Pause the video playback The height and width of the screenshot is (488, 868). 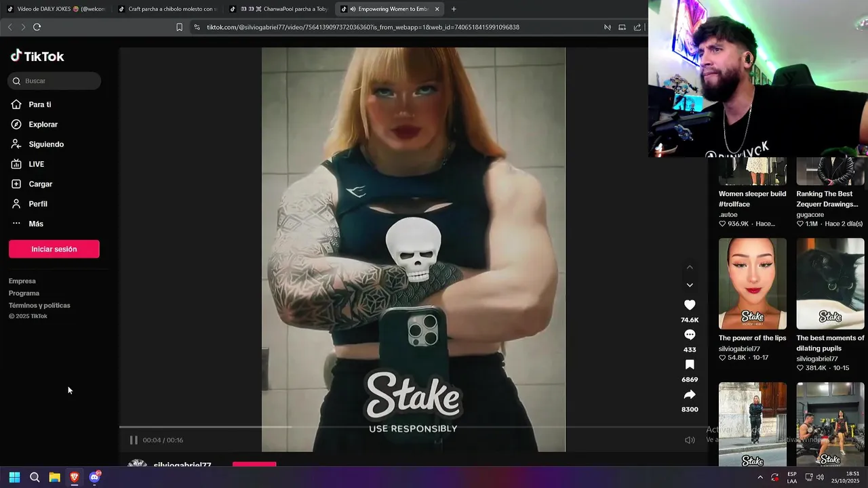pos(134,440)
